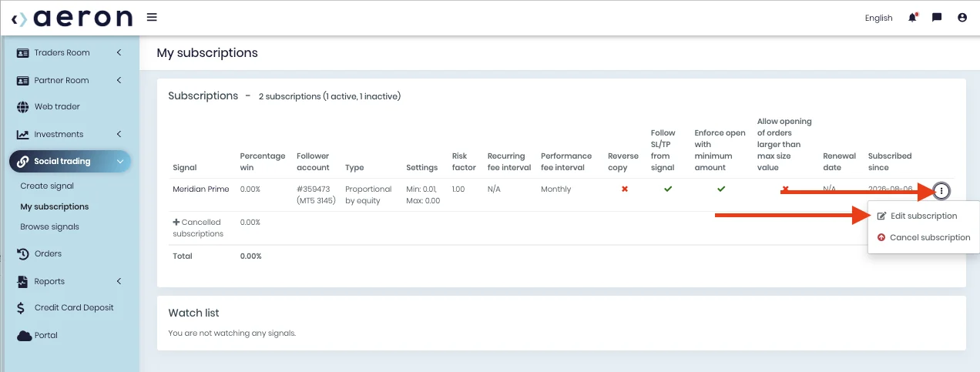Open the user account icon
The height and width of the screenshot is (372, 980).
(962, 17)
